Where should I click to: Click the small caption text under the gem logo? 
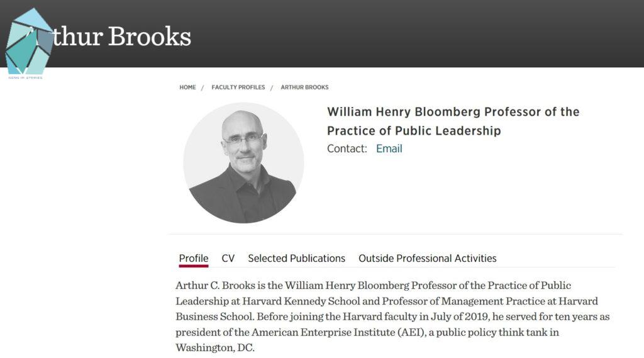click(x=25, y=77)
